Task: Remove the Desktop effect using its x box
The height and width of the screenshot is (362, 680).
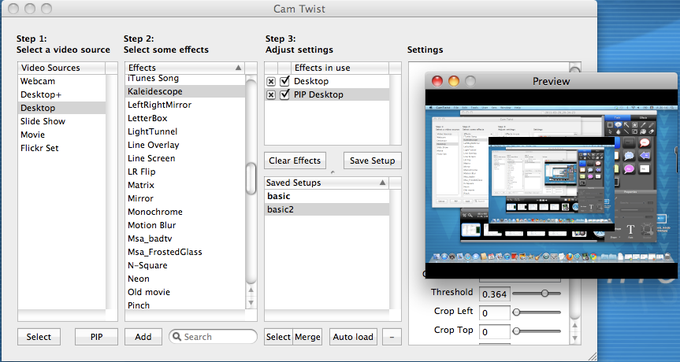Action: tap(271, 82)
